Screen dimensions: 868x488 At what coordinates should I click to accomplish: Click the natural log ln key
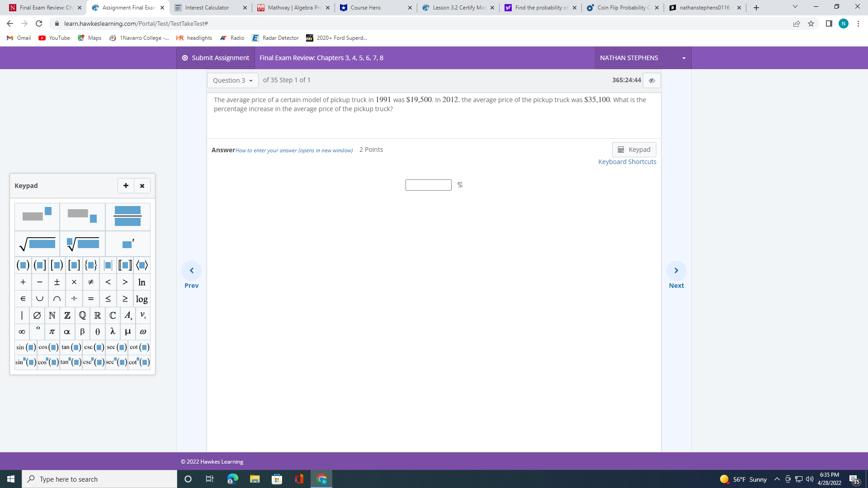[x=142, y=282]
